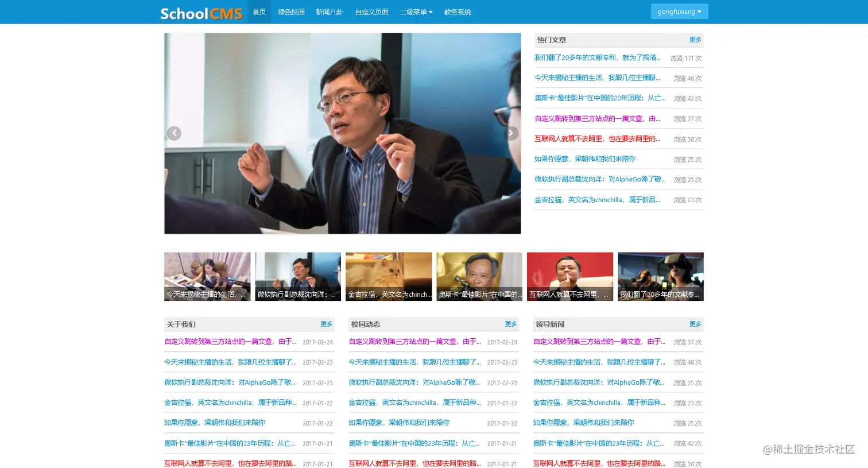Open 校园动态 article 自定义跳转到第三方站点

[414, 342]
